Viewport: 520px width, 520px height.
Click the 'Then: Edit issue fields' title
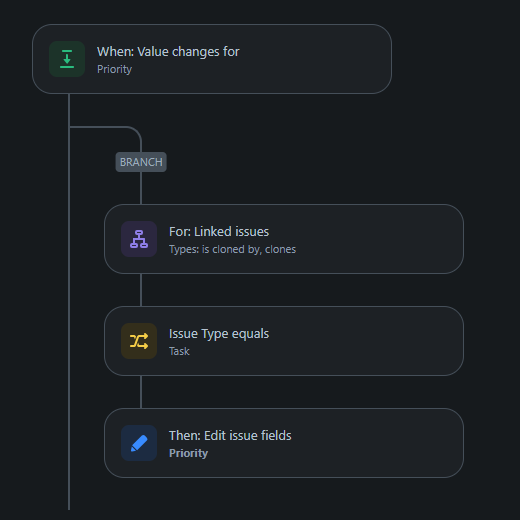[x=230, y=436]
